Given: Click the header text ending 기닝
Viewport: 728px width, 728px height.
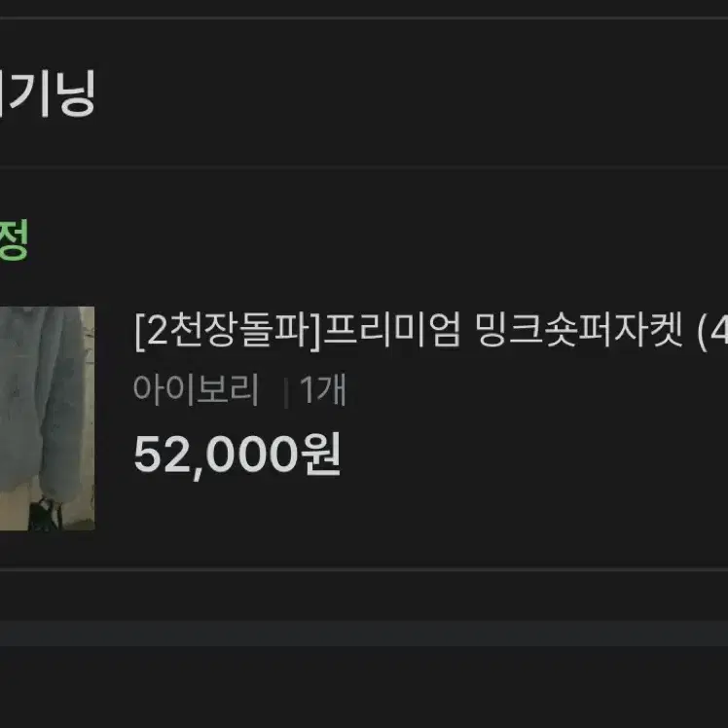Looking at the screenshot, I should point(48,92).
